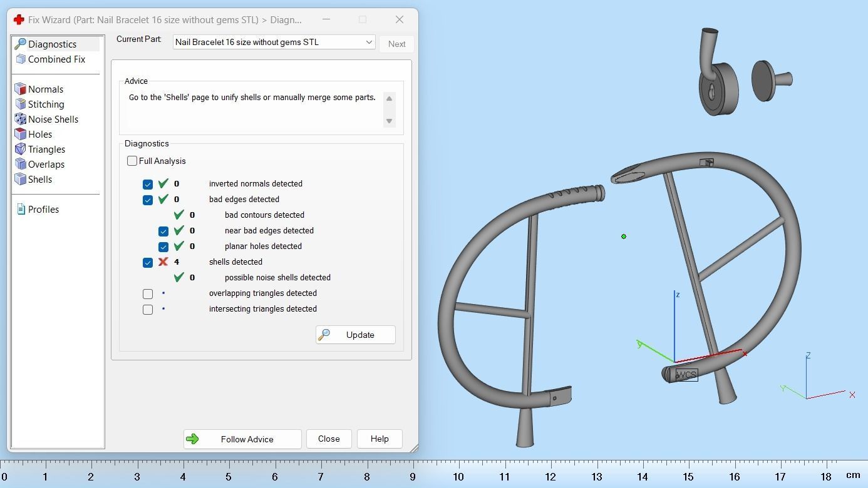
Task: Uncheck shells detected checkbox
Action: [x=148, y=262]
